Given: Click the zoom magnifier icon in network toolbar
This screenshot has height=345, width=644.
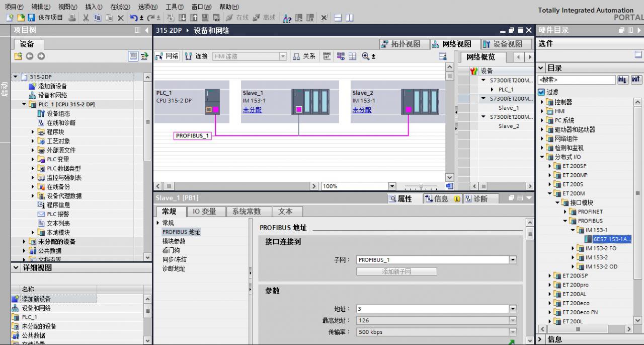Looking at the screenshot, I should pos(366,56).
